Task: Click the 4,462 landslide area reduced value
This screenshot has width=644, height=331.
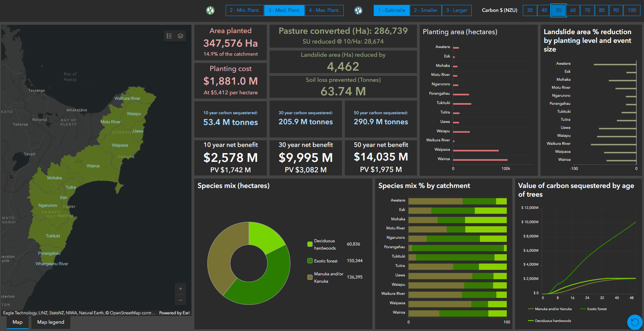Action: click(343, 66)
